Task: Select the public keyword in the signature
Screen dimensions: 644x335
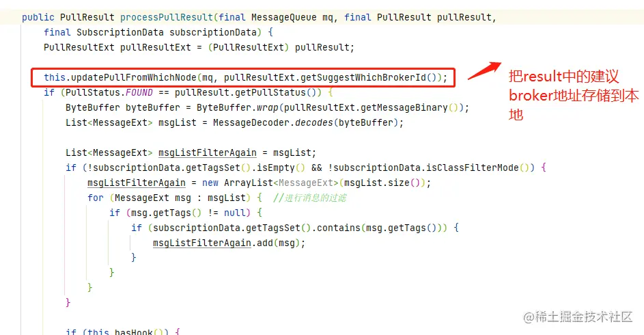Action: 38,17
